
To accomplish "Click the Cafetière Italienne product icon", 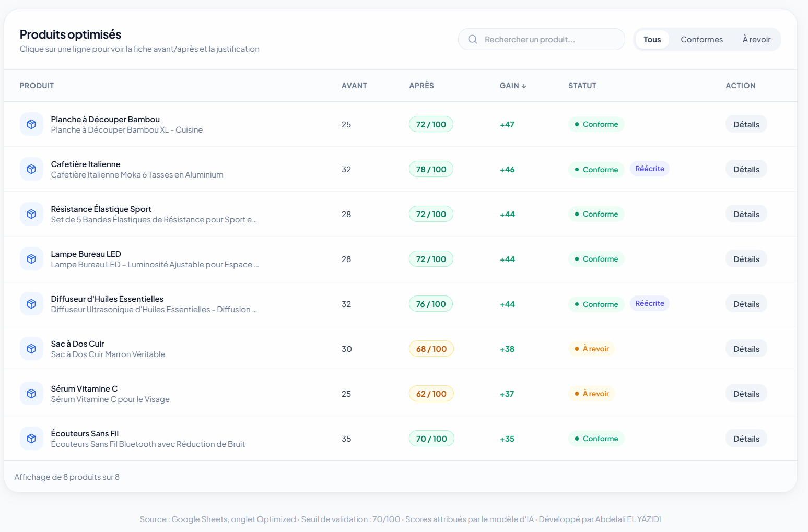I will tap(31, 169).
